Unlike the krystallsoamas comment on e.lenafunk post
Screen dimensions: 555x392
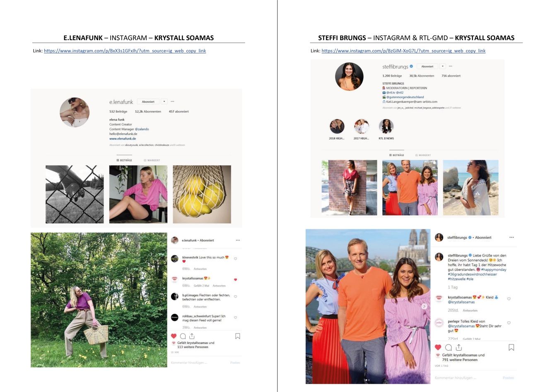tap(236, 280)
